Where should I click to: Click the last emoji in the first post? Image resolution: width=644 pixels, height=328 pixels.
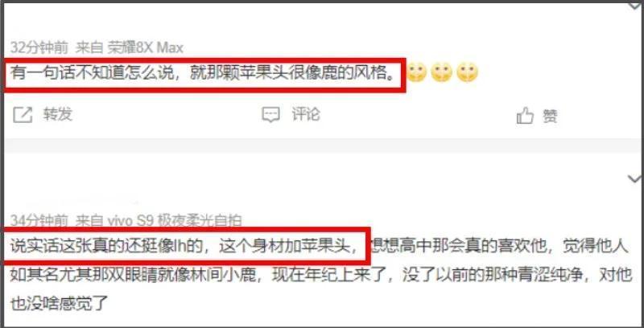(468, 72)
